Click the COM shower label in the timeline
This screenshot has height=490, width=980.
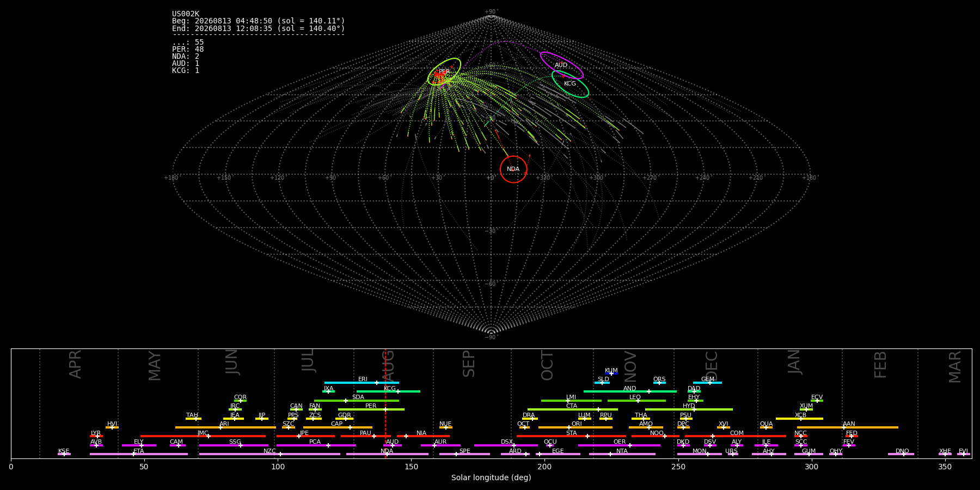[x=737, y=433]
